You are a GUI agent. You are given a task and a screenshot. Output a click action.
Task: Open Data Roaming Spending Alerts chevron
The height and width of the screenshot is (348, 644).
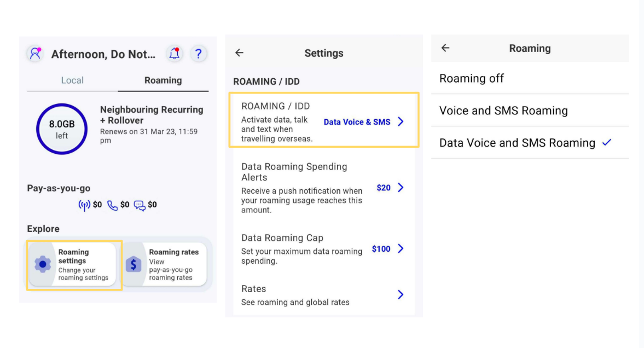pyautogui.click(x=401, y=188)
